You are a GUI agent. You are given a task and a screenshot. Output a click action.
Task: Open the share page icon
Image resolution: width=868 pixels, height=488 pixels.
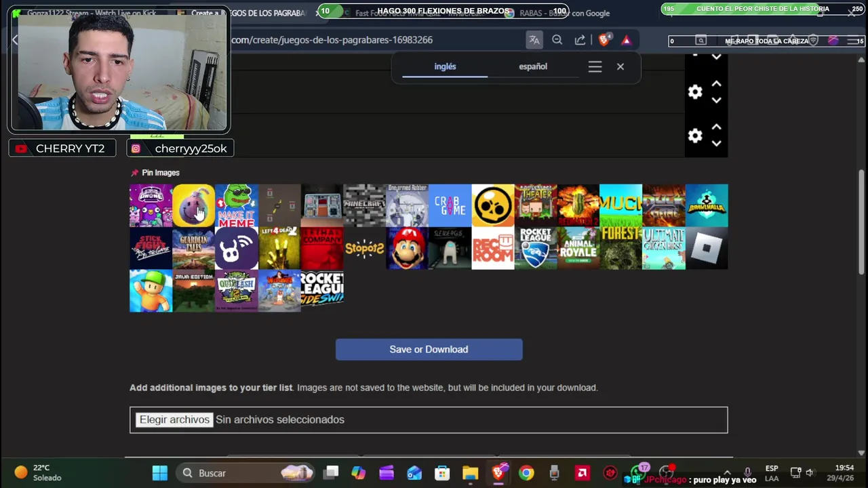pos(580,40)
